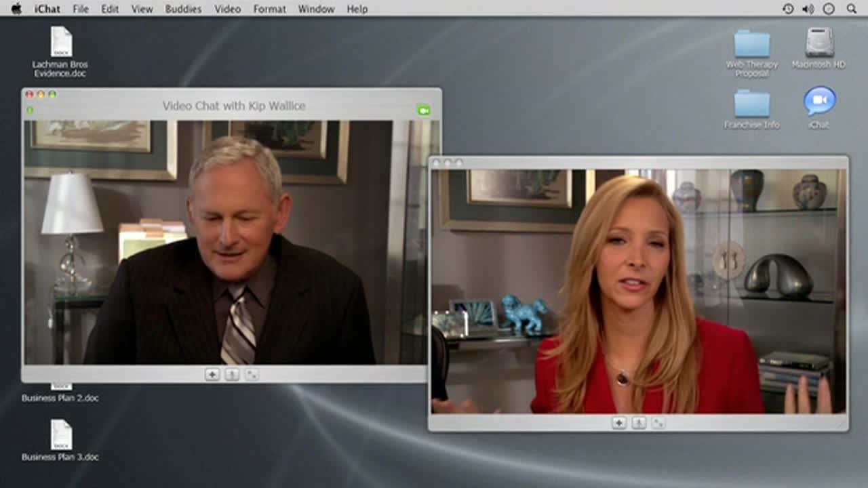This screenshot has width=868, height=488.
Task: Select the Franchise Info folder
Action: [x=752, y=104]
